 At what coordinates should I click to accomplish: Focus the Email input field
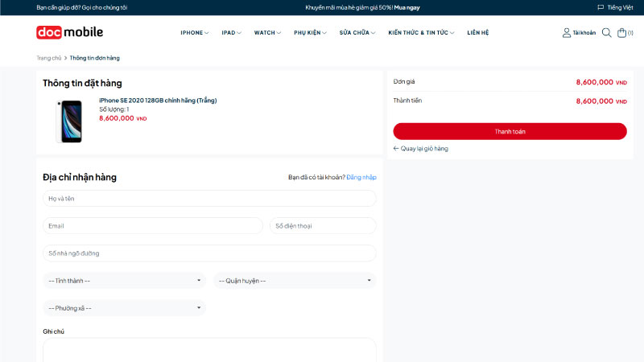point(153,226)
